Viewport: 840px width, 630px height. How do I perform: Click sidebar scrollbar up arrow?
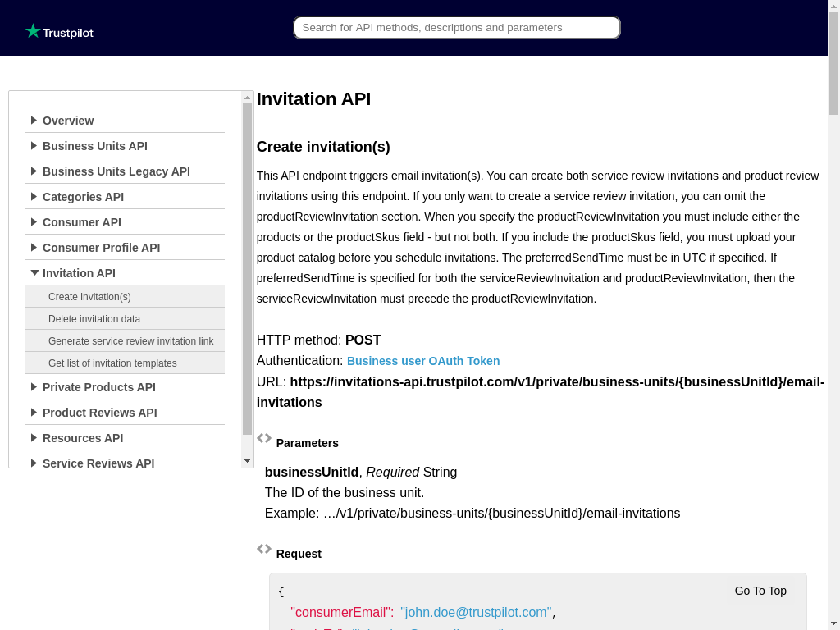[248, 98]
